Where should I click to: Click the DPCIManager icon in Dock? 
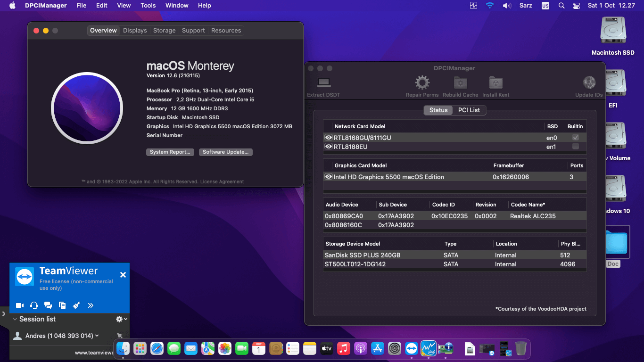[446, 348]
